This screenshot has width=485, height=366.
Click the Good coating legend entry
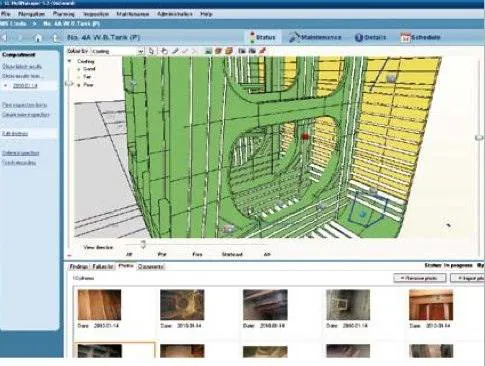pos(89,69)
